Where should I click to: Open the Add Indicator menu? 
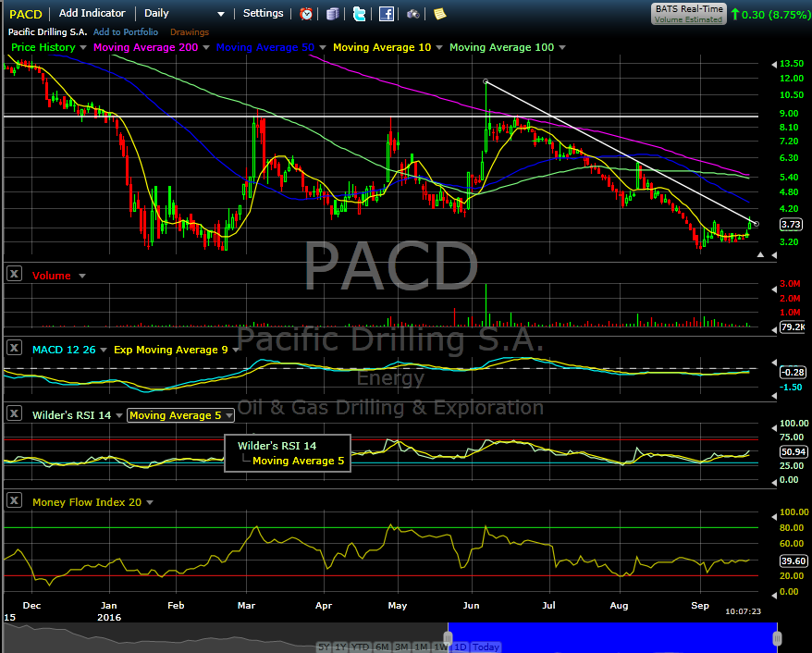pos(92,14)
